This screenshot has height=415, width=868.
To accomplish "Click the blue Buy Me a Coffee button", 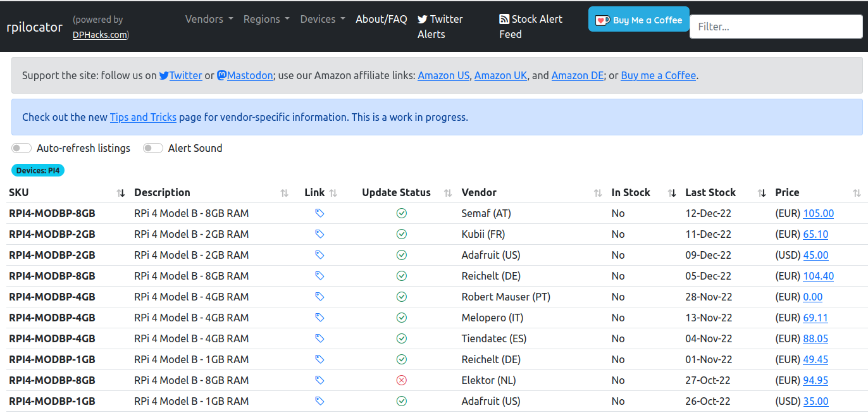I will coord(639,20).
